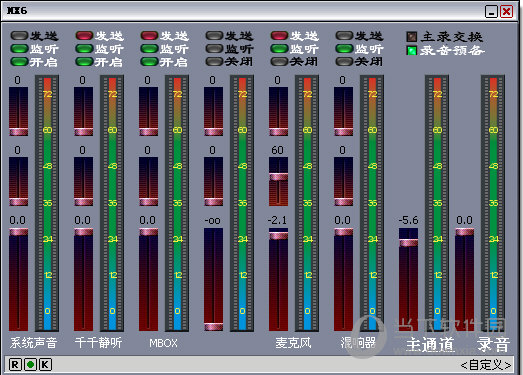Switch off 开启 on the 千千静听 channel
The height and width of the screenshot is (375, 523).
click(84, 62)
